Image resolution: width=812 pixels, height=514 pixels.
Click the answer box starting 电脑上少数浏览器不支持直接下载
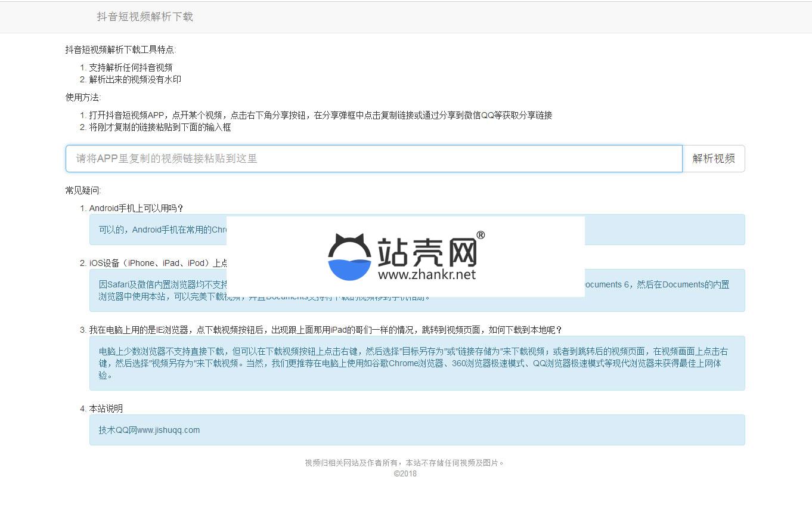click(x=417, y=363)
